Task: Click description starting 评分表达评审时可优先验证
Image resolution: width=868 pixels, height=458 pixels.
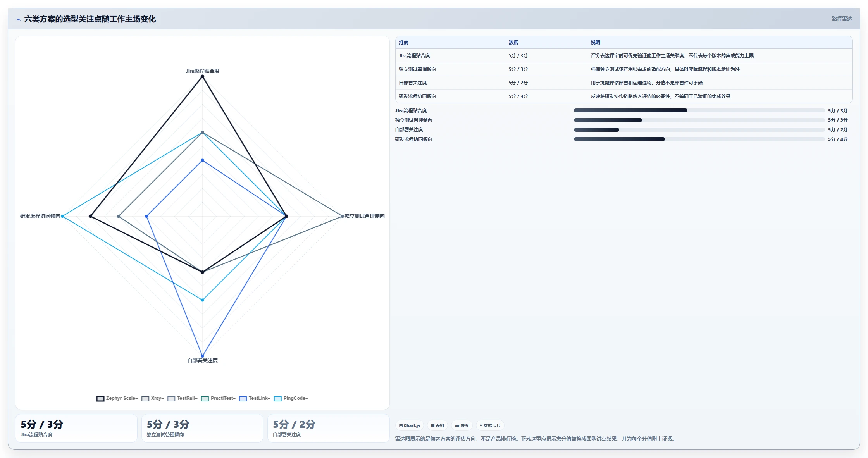Action: (672, 56)
